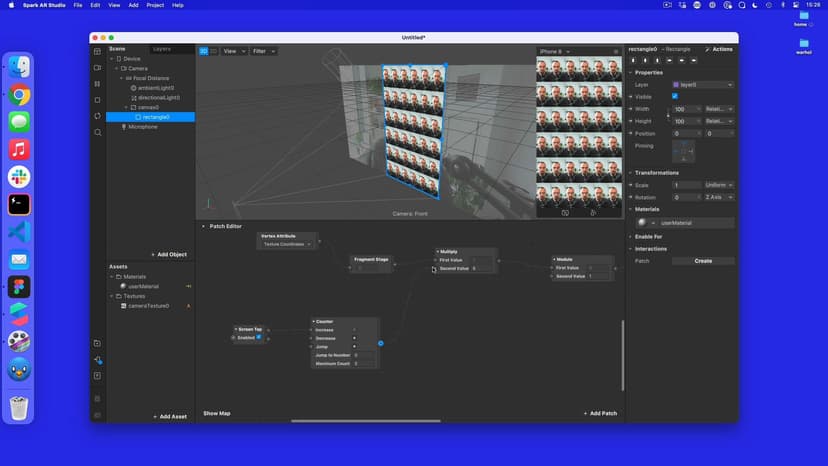Open the Actions menu button in inspector
The image size is (828, 466).
tap(719, 49)
